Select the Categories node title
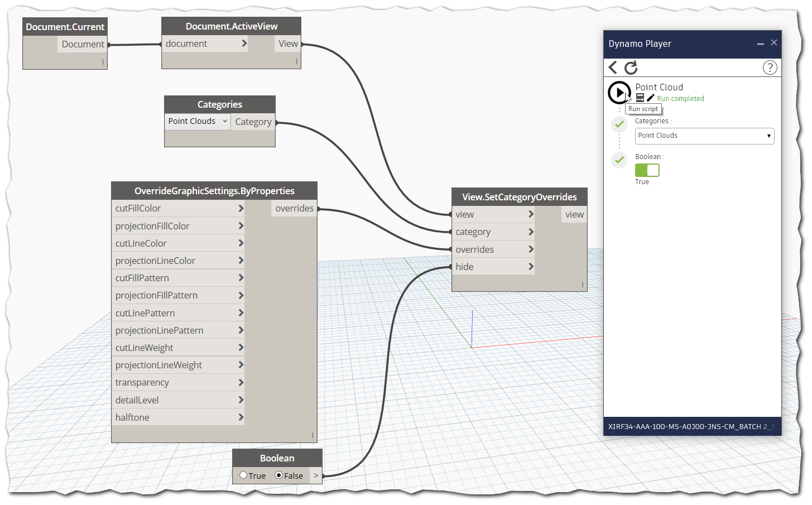 [x=220, y=104]
